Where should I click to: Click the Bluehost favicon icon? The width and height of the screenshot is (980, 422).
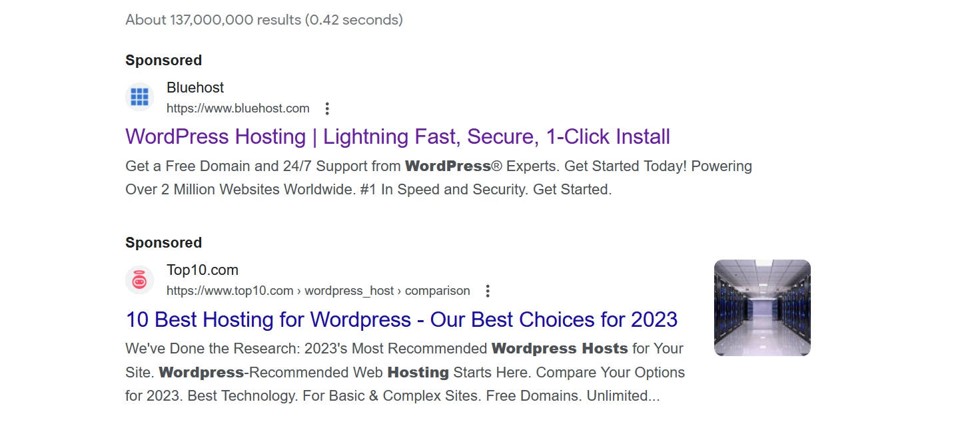coord(139,97)
